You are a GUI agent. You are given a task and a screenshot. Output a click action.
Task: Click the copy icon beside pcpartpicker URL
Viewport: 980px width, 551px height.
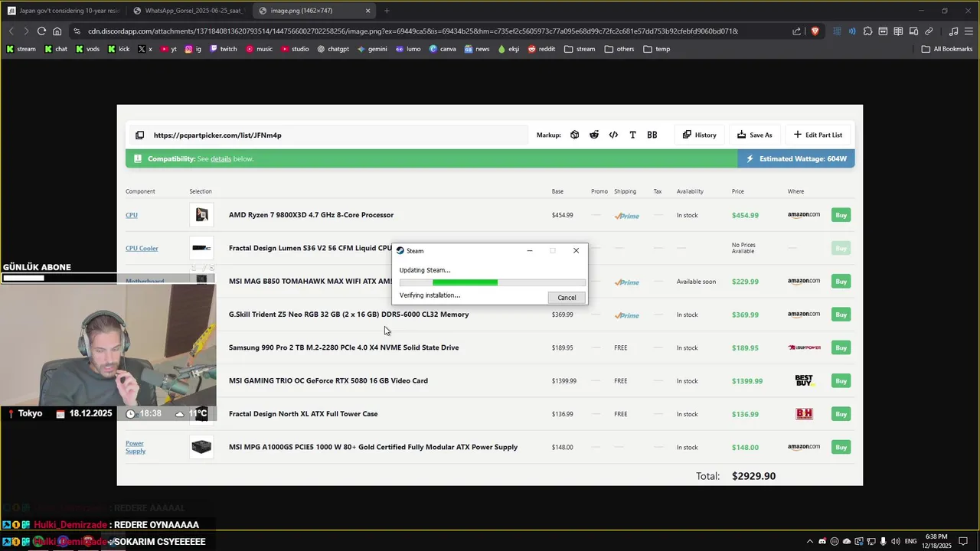pos(139,135)
